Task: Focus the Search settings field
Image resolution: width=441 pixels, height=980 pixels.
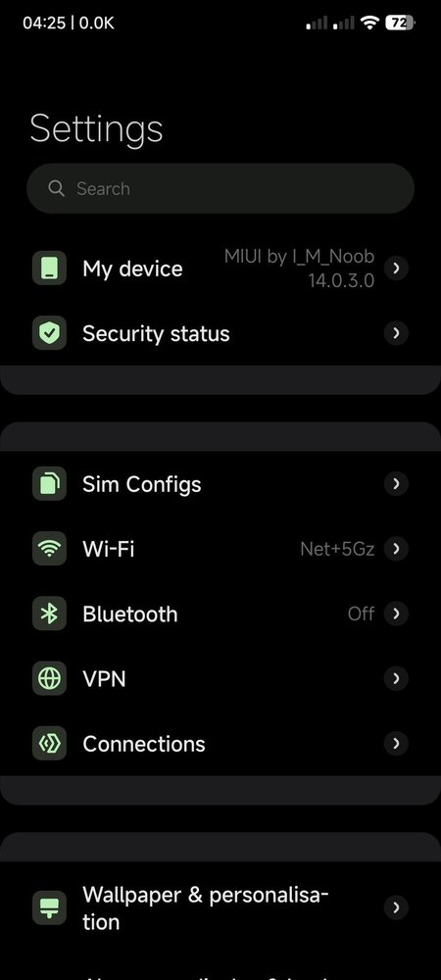Action: click(x=220, y=189)
